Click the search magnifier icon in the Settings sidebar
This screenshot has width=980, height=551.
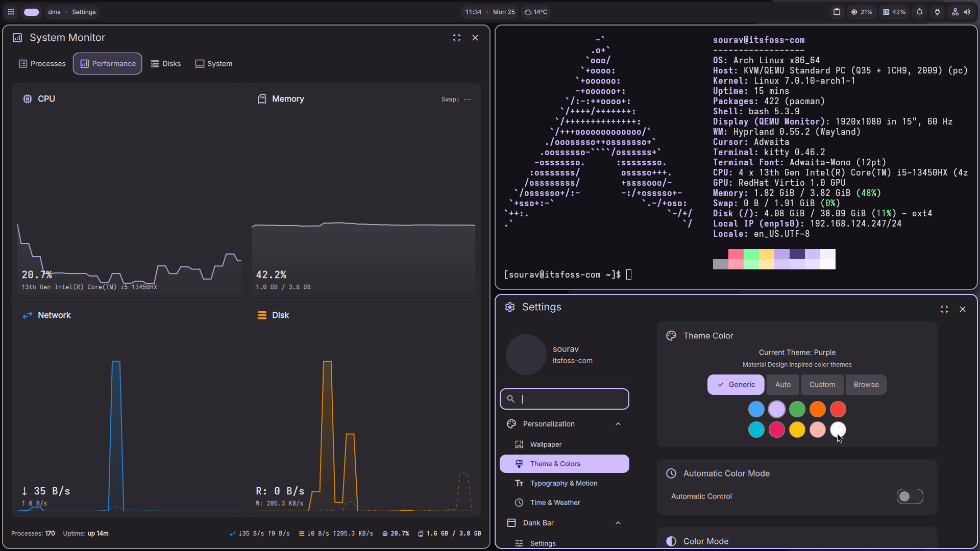[510, 399]
